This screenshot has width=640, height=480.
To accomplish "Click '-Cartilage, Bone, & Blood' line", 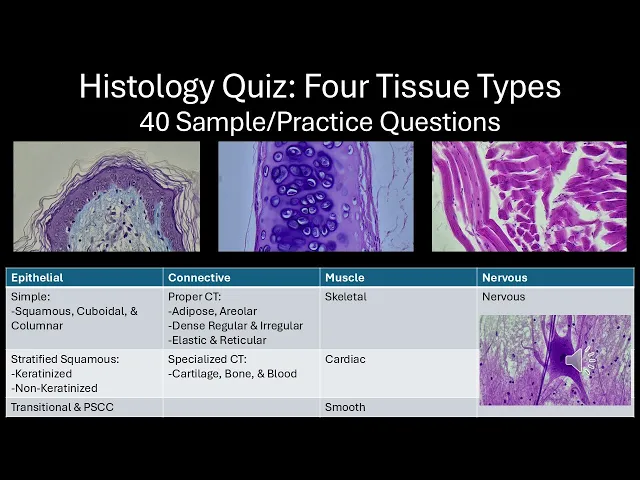I will [232, 374].
